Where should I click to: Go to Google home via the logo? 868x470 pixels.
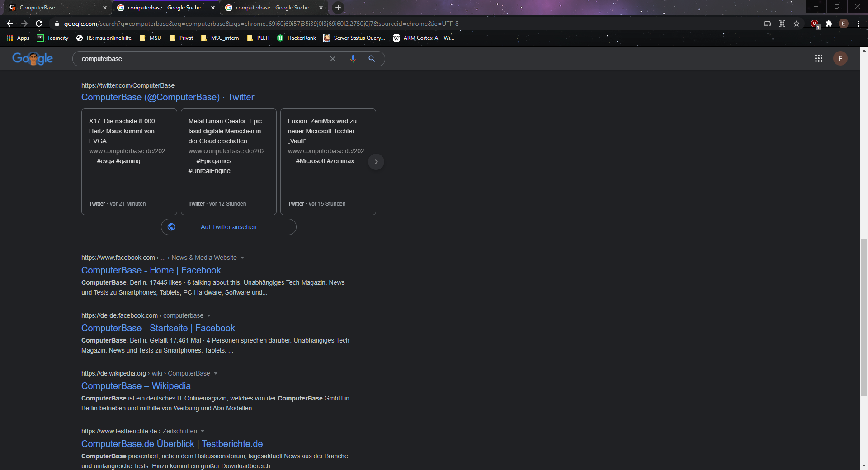[33, 58]
